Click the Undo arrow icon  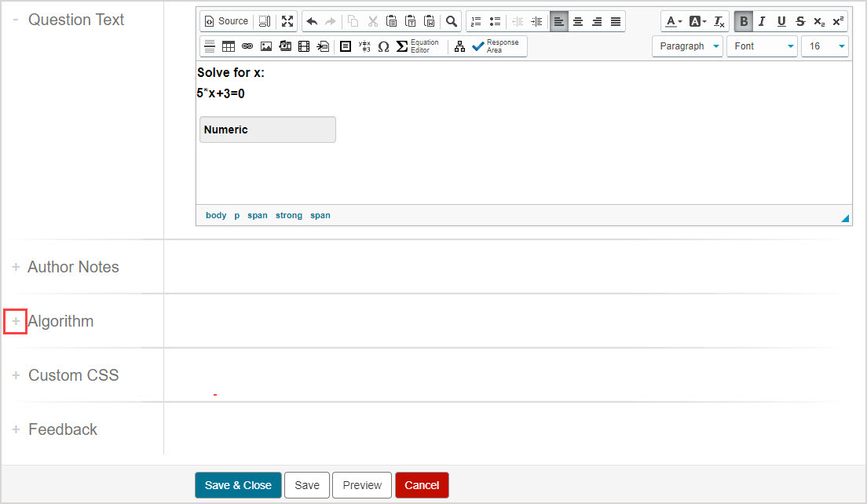312,21
